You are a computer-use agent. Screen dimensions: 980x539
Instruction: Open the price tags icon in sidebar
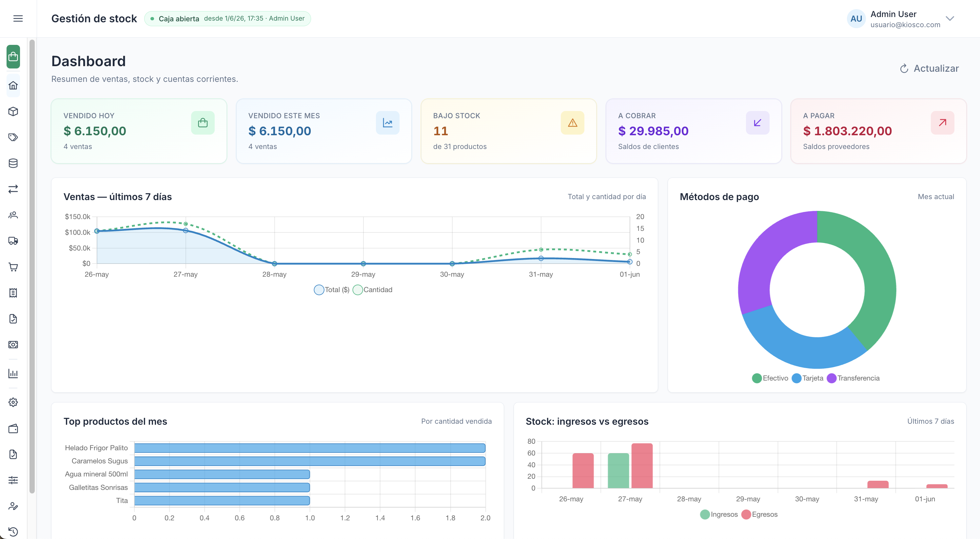13,137
